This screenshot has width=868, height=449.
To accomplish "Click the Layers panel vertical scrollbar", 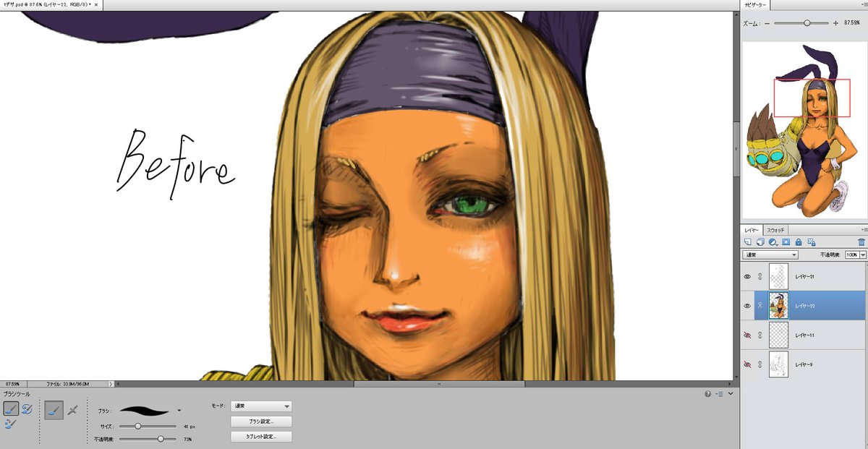I will pyautogui.click(x=866, y=354).
